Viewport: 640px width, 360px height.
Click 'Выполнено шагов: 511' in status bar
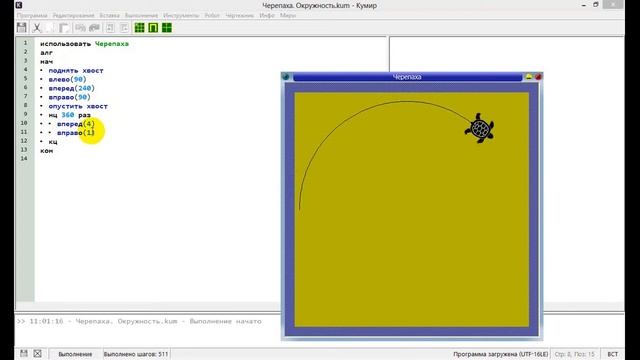coord(136,354)
